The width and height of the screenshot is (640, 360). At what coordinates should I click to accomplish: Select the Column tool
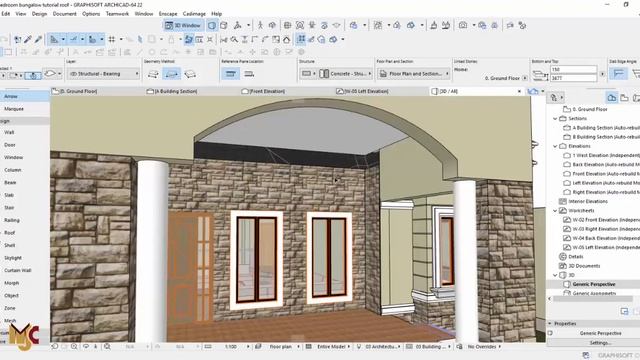(x=24, y=170)
